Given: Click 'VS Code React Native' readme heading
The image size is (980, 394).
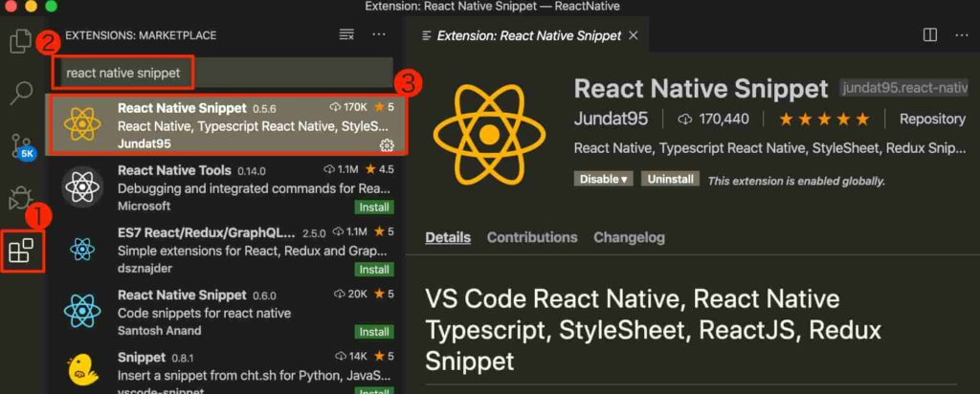Looking at the screenshot, I should tap(653, 329).
